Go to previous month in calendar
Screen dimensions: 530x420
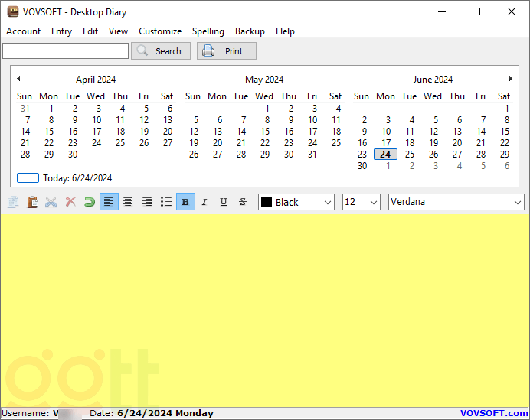(18, 79)
